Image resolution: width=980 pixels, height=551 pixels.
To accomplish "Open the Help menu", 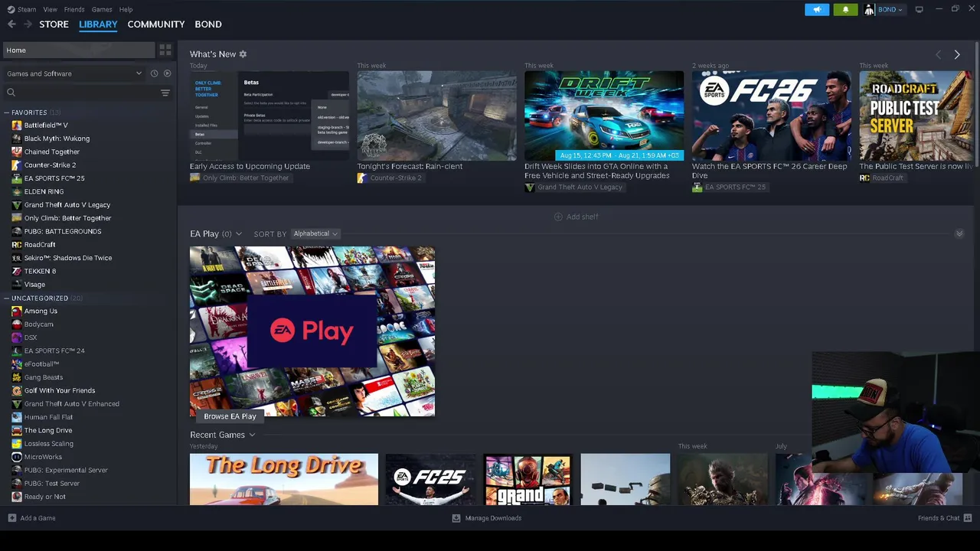I will tap(126, 9).
